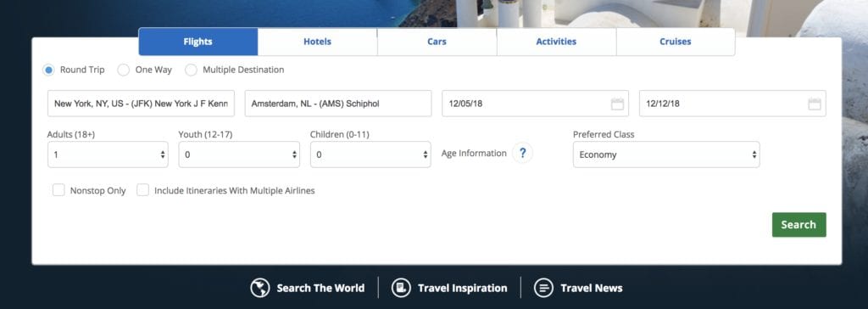Click the Age Information question mark icon

pyautogui.click(x=522, y=153)
